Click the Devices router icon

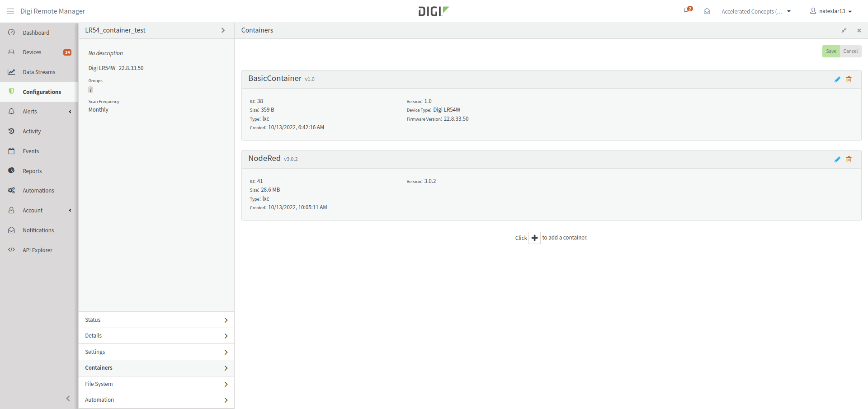click(12, 52)
